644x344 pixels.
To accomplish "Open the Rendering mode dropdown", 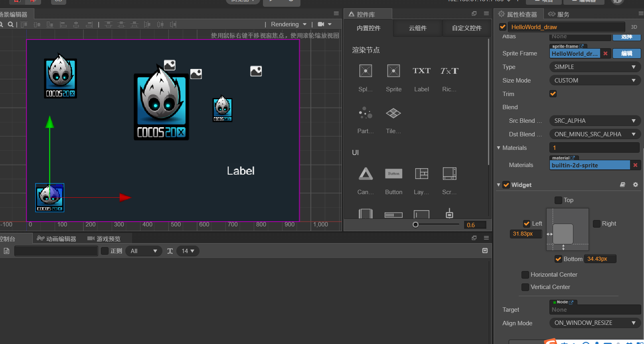I will pyautogui.click(x=288, y=24).
